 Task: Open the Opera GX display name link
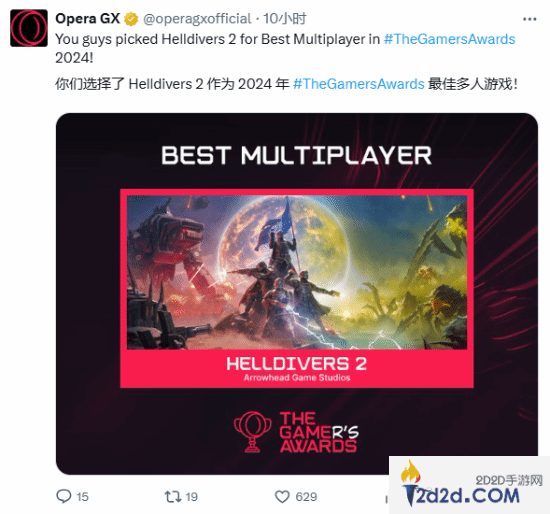coord(88,19)
